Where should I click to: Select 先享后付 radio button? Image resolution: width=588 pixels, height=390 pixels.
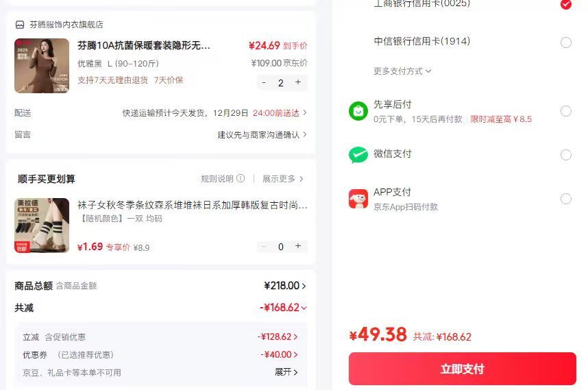pyautogui.click(x=565, y=111)
